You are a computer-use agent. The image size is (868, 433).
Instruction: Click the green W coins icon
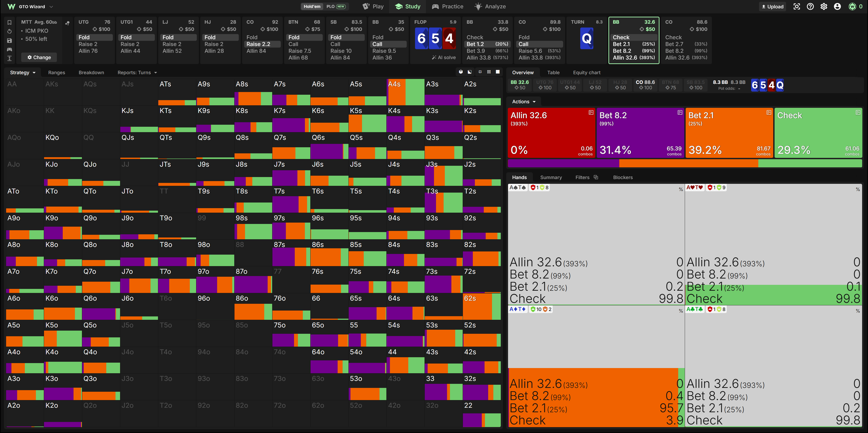(852, 6)
